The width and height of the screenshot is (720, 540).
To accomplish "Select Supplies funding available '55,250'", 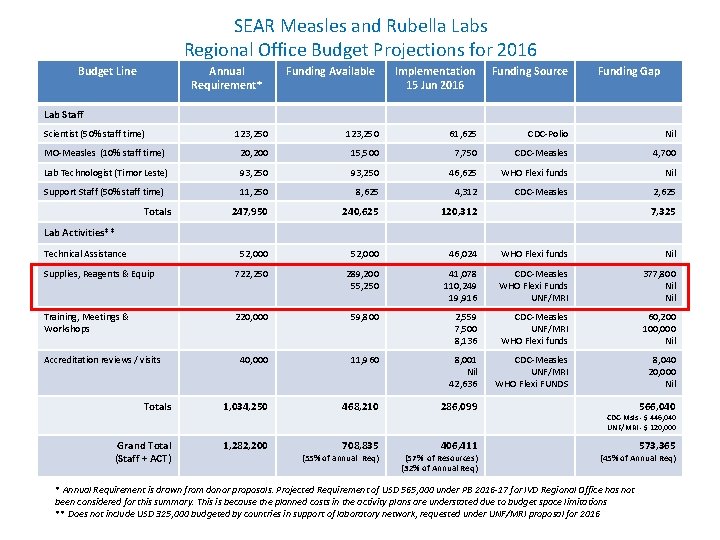I will click(365, 286).
